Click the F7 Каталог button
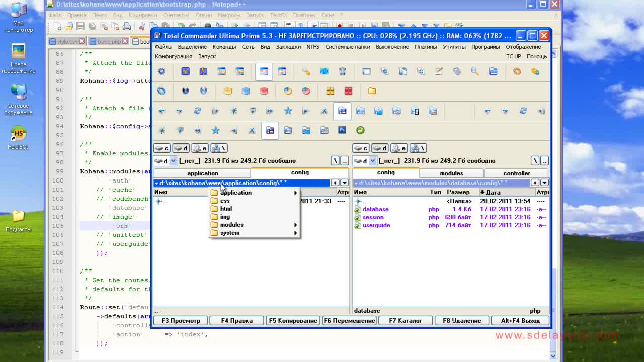Image resolution: width=644 pixels, height=362 pixels. tap(406, 321)
